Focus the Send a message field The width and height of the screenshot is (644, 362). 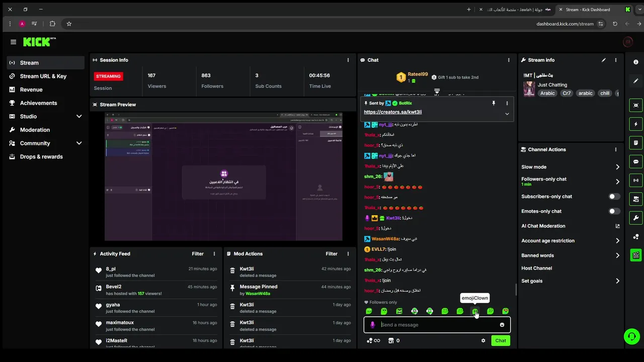(x=437, y=325)
